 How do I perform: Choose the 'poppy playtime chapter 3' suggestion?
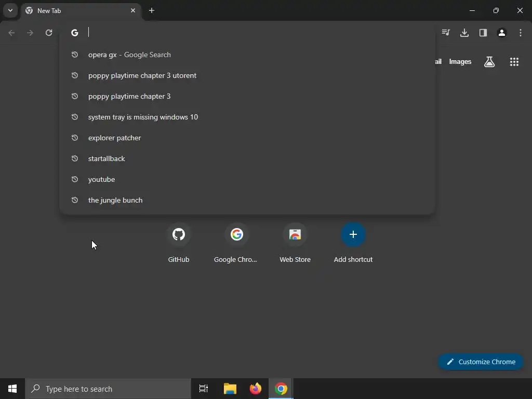tap(247, 96)
